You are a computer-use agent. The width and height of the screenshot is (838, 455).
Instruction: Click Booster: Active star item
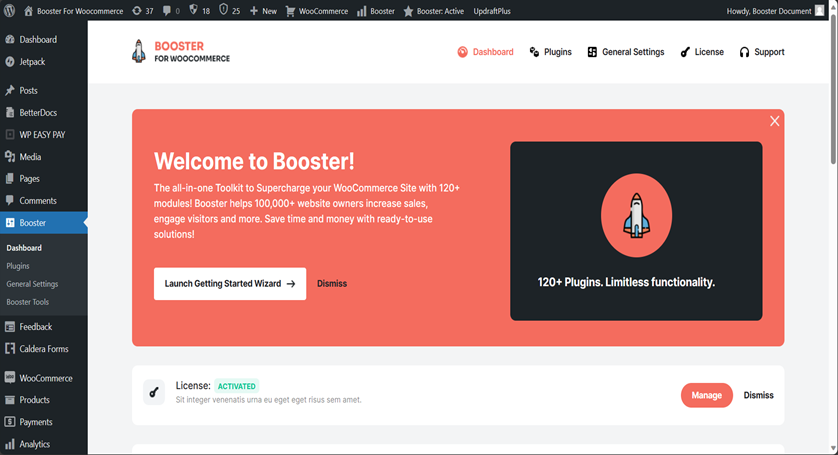click(x=433, y=11)
